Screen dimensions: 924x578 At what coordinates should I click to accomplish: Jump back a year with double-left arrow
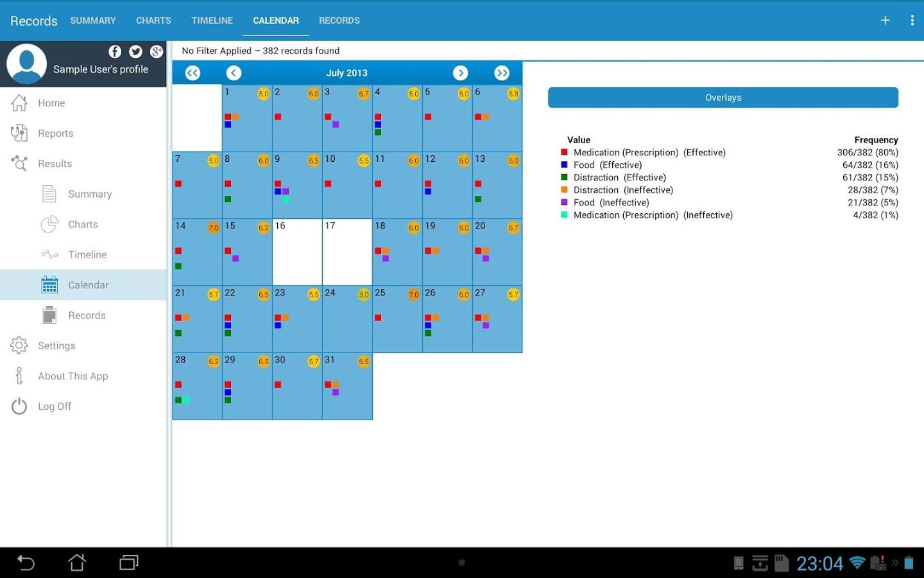(x=193, y=73)
